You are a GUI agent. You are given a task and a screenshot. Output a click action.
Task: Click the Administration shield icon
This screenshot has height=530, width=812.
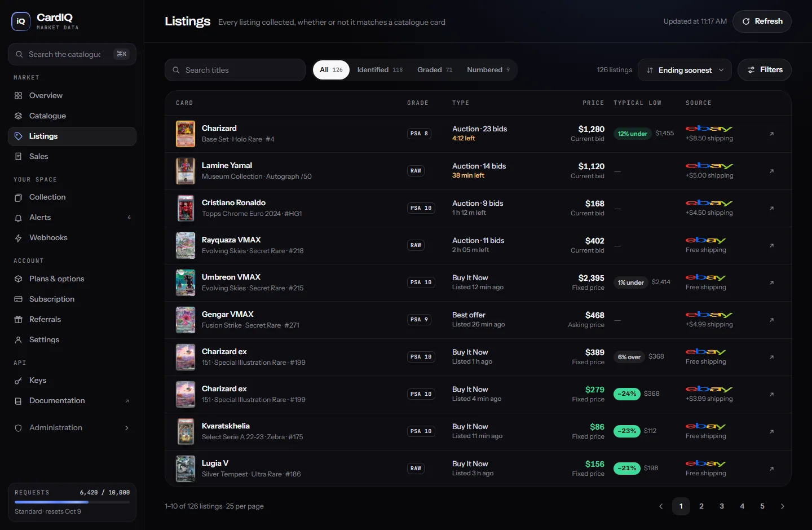[x=19, y=428]
